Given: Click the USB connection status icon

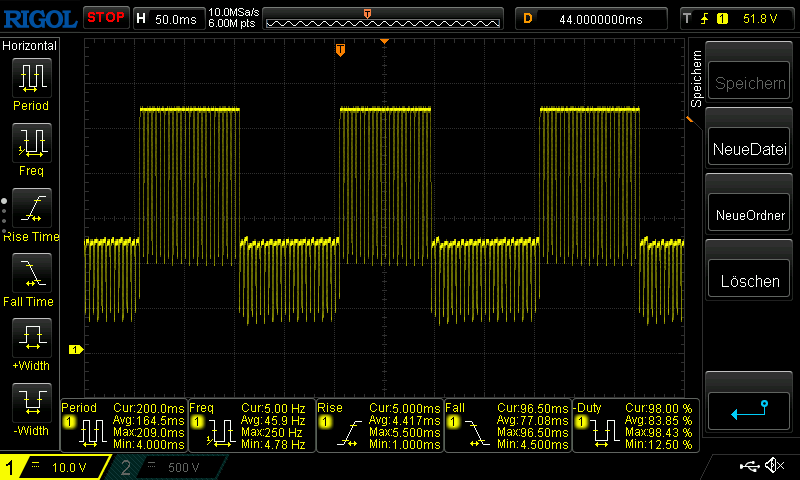Looking at the screenshot, I should (749, 466).
